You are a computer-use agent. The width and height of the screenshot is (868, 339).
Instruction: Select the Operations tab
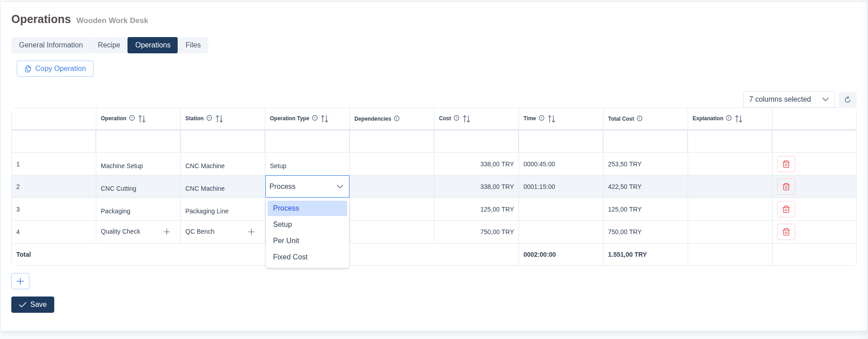coord(153,45)
